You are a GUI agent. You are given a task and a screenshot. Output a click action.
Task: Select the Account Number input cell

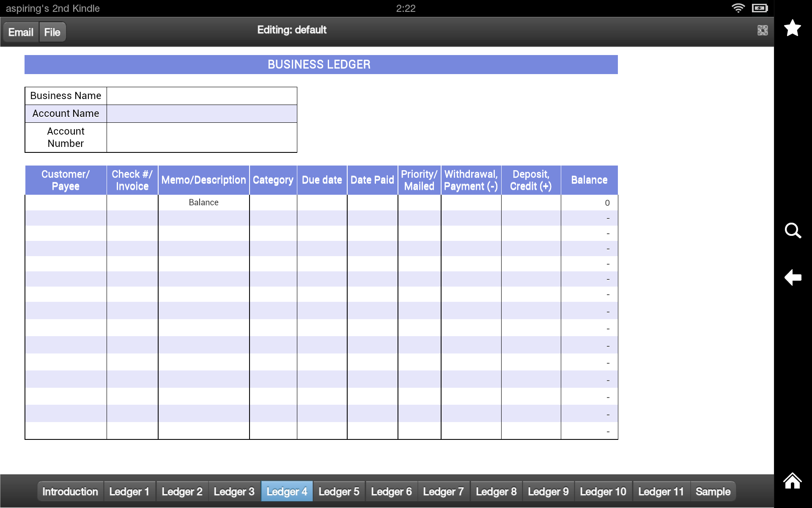click(x=202, y=137)
